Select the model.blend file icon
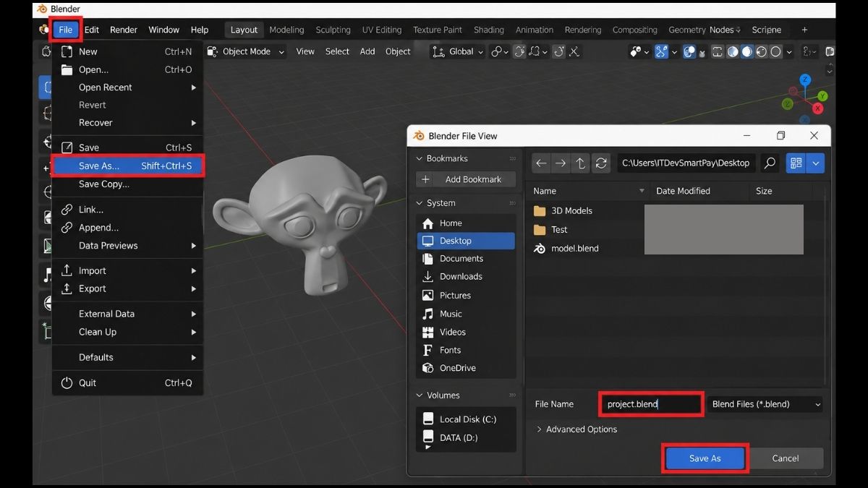The width and height of the screenshot is (868, 488). tap(539, 248)
